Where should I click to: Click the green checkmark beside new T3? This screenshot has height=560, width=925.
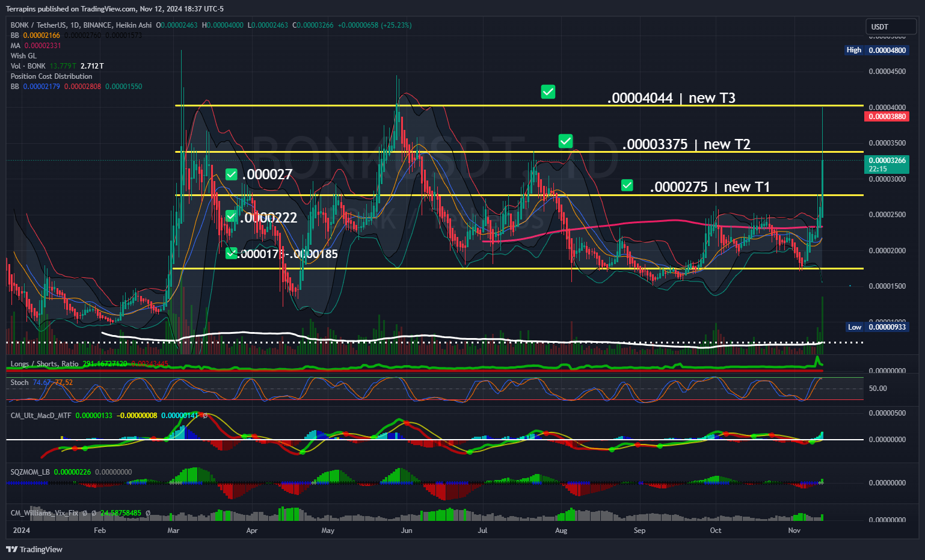[548, 92]
